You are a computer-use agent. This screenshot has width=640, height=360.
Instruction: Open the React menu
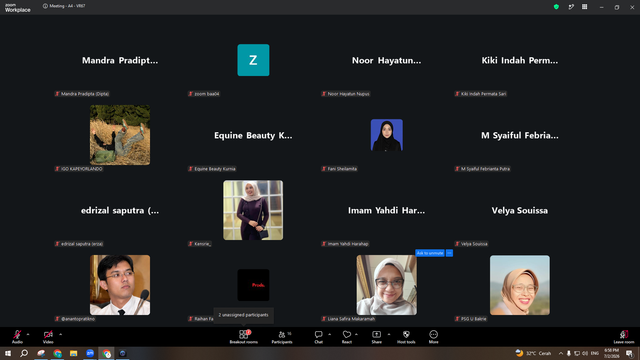[x=347, y=336]
